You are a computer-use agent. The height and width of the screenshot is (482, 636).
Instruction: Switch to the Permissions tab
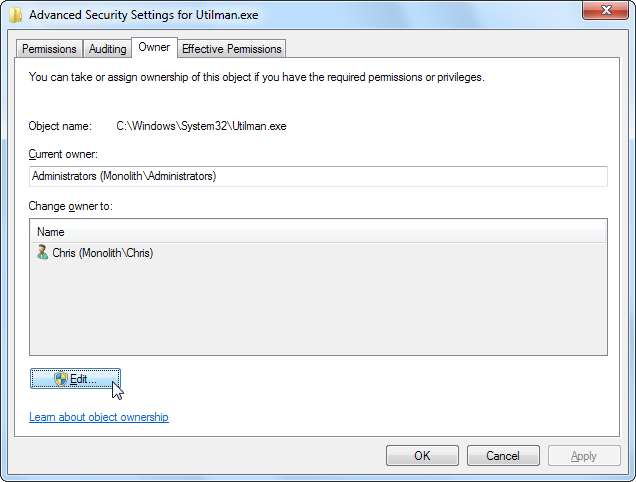(49, 48)
